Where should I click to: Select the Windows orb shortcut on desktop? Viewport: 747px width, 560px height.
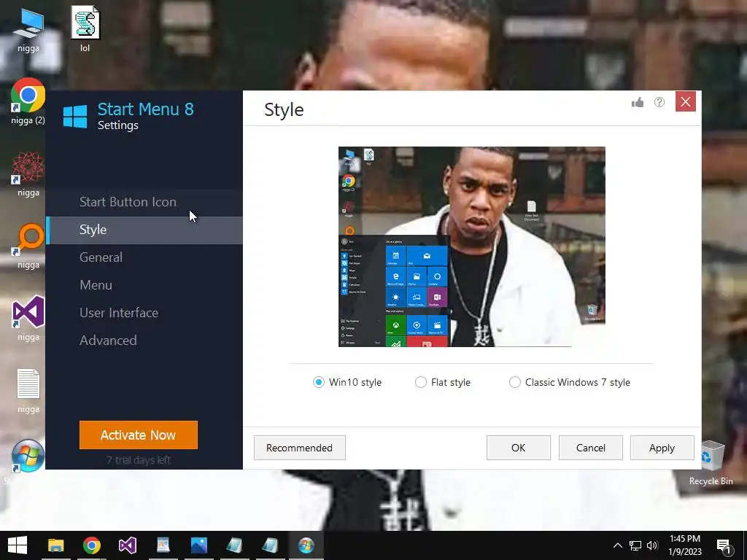[x=28, y=456]
